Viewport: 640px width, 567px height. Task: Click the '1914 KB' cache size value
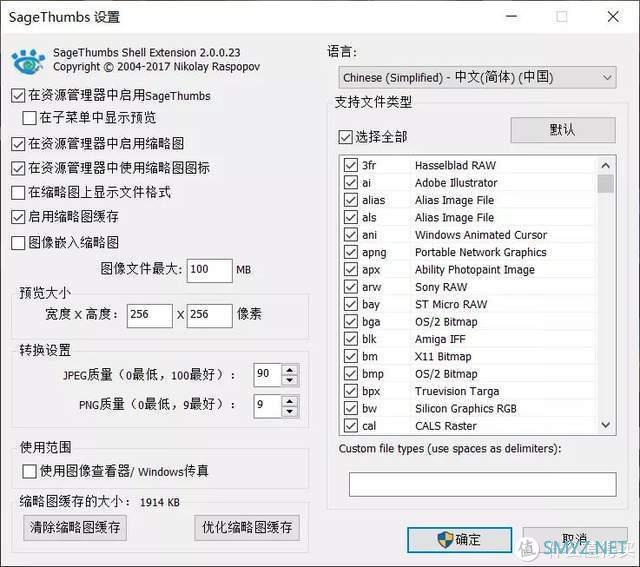pyautogui.click(x=160, y=503)
